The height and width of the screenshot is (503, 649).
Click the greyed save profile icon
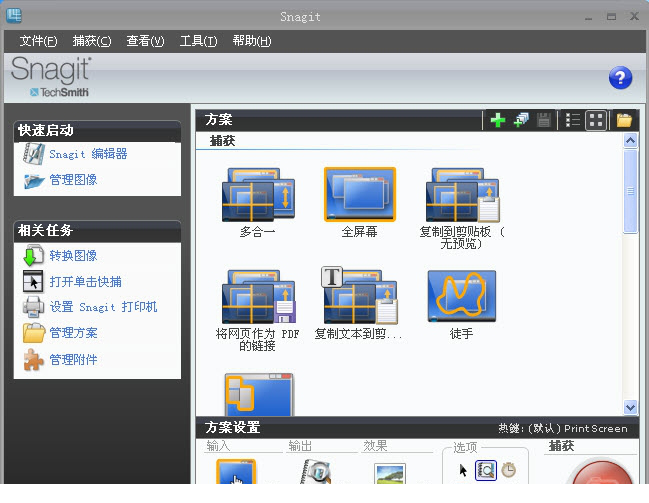pos(543,120)
